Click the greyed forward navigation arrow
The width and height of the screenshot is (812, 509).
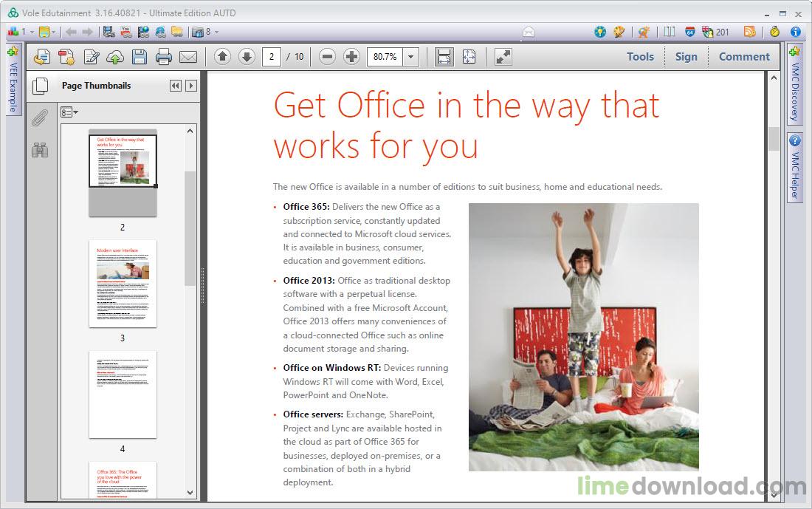[x=88, y=32]
